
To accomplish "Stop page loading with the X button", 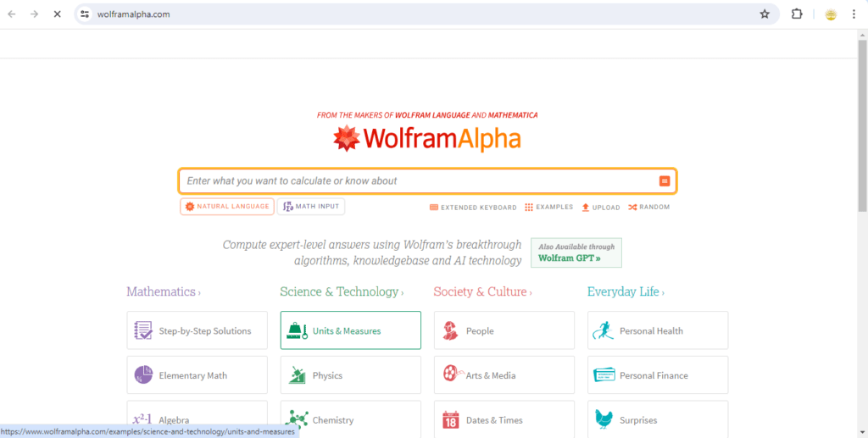I will pos(57,14).
